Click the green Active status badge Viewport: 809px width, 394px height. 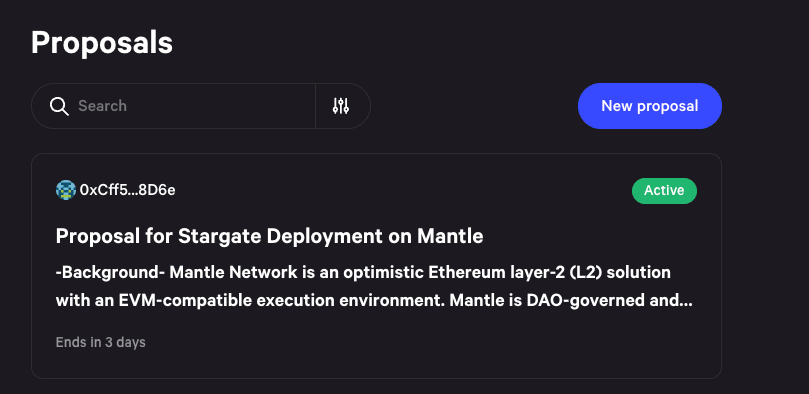click(664, 191)
